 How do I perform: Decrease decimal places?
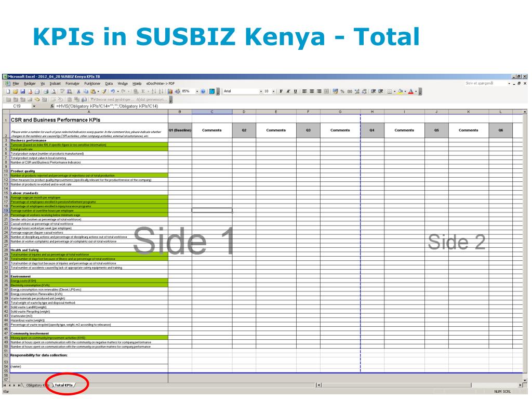pos(364,91)
